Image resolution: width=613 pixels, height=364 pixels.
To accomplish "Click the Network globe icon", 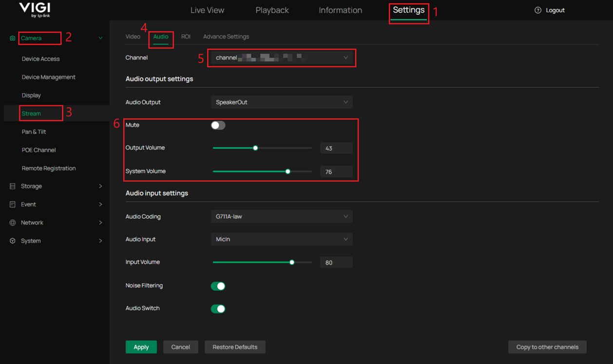I will 13,223.
